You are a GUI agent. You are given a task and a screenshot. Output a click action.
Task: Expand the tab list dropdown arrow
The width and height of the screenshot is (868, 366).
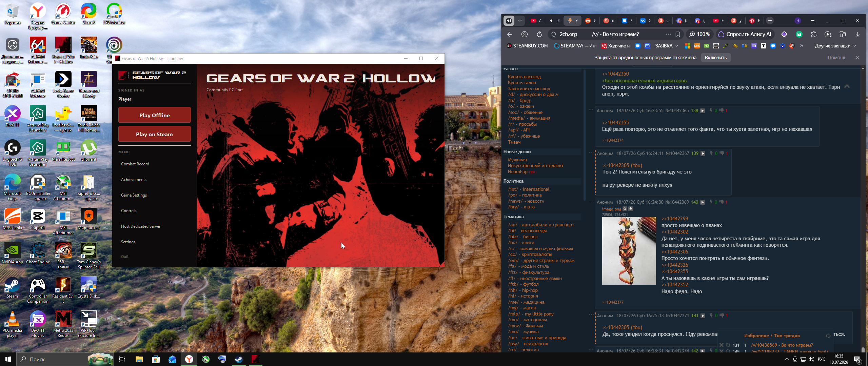(x=520, y=21)
